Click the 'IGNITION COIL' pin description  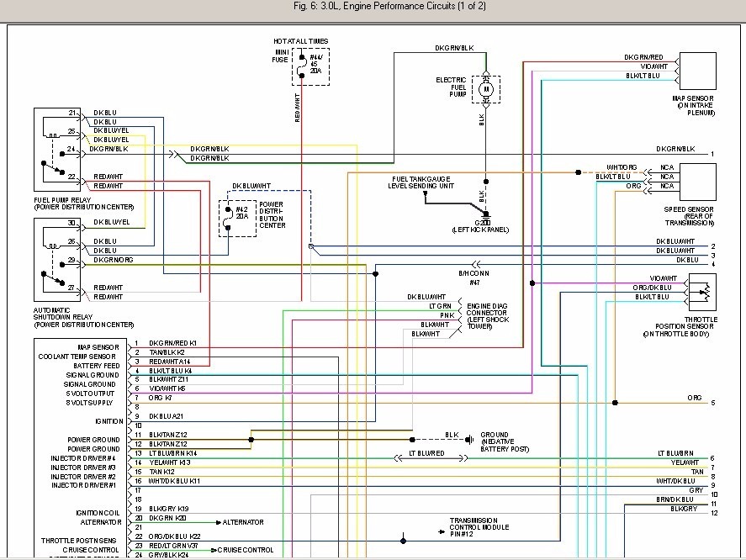point(98,513)
